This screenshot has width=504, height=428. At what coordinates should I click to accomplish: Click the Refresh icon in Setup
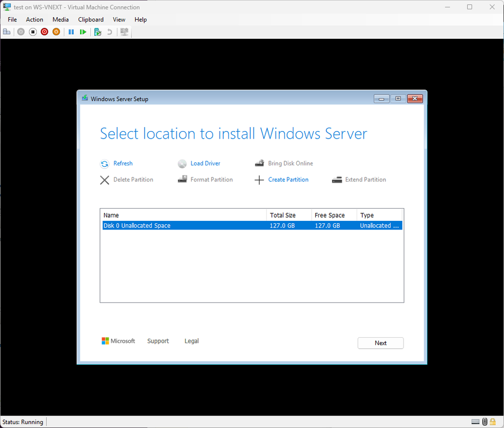click(104, 164)
